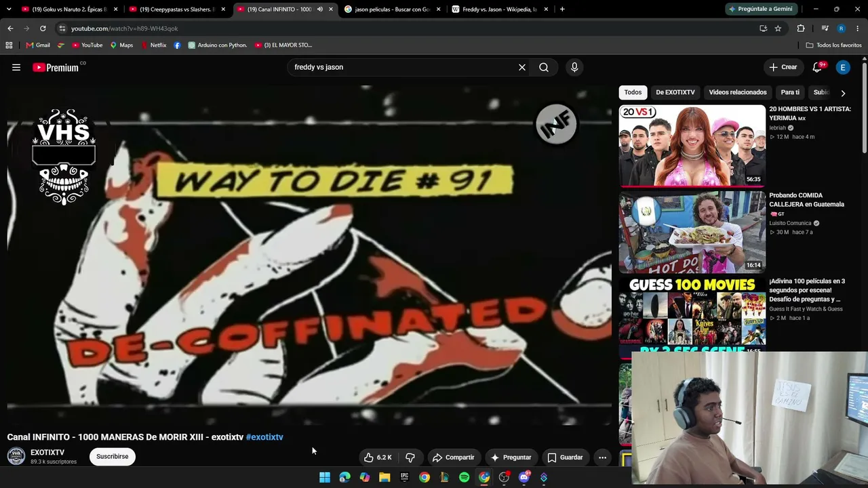This screenshot has width=868, height=488.
Task: Open the COMIDA CALLEJERA en Guatemala thumbnail
Action: coord(692,232)
